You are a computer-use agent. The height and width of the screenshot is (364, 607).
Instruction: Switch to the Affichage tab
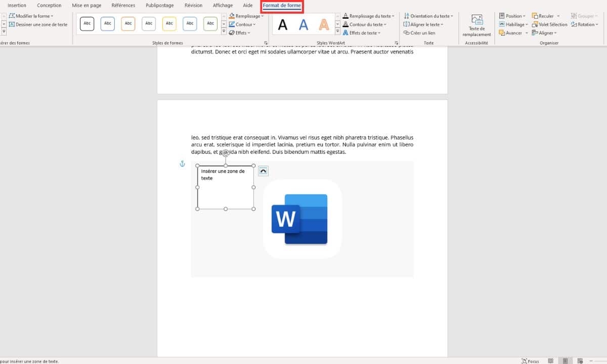point(223,6)
